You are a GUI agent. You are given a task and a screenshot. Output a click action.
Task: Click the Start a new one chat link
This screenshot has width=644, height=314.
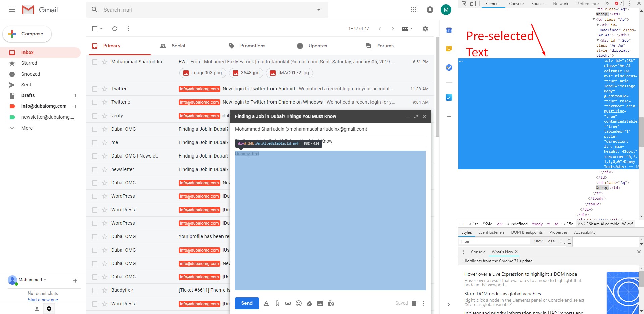click(43, 300)
